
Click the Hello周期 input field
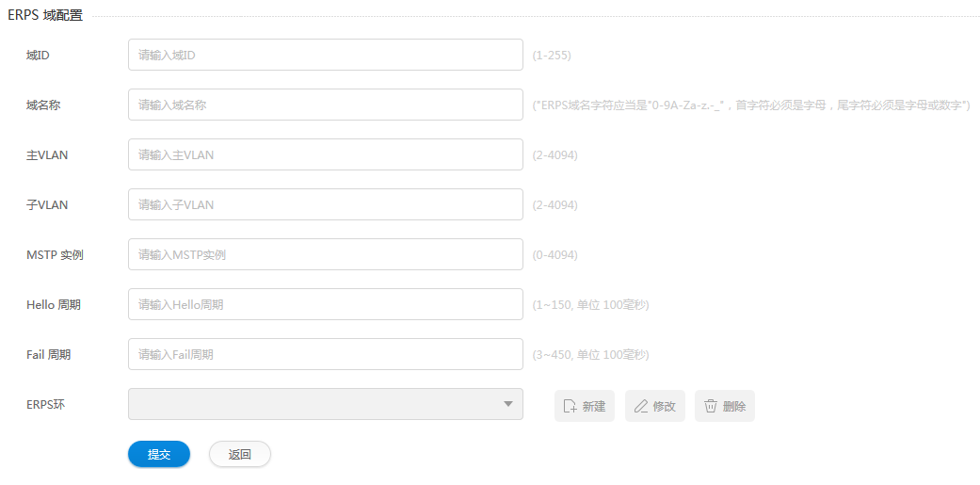[326, 304]
